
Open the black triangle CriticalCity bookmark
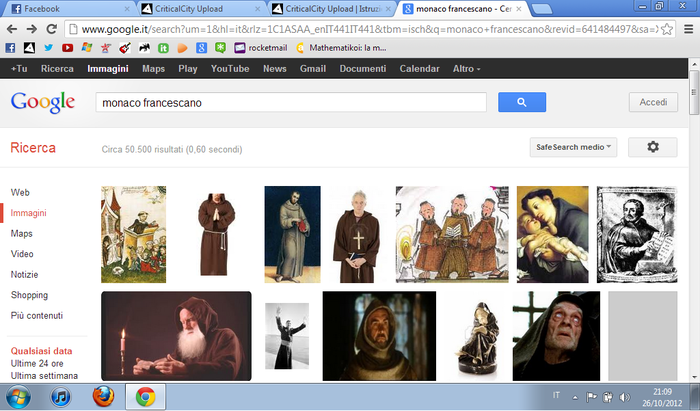29,48
